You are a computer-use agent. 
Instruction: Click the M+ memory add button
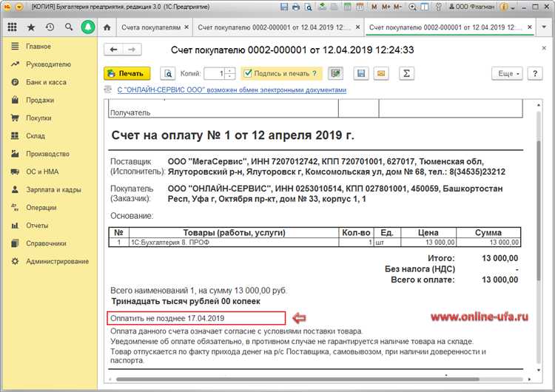click(x=386, y=7)
